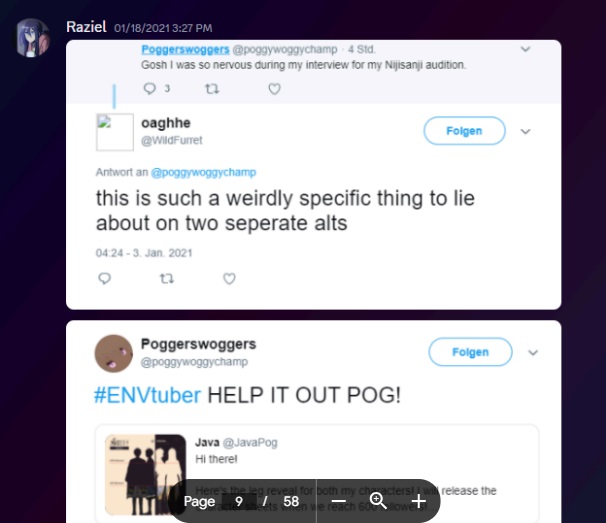Open Raziel's avatar
The height and width of the screenshot is (523, 606).
pos(32,38)
